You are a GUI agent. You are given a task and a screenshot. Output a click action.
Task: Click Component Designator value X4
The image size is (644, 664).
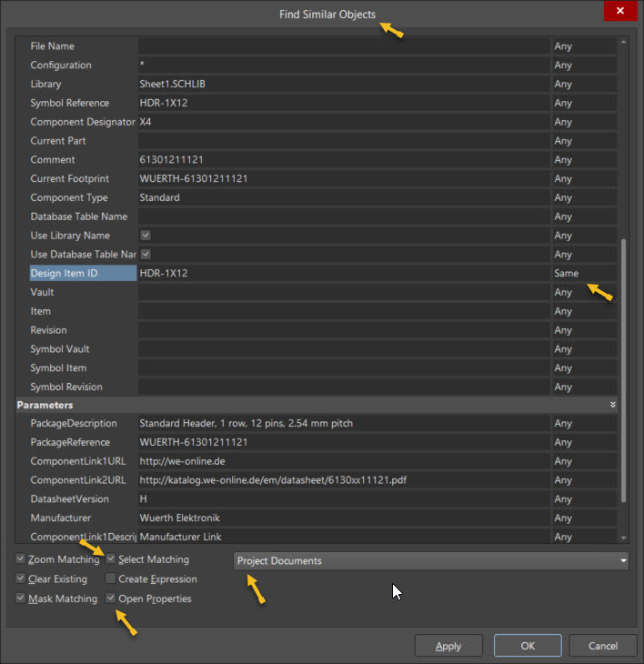pos(344,122)
